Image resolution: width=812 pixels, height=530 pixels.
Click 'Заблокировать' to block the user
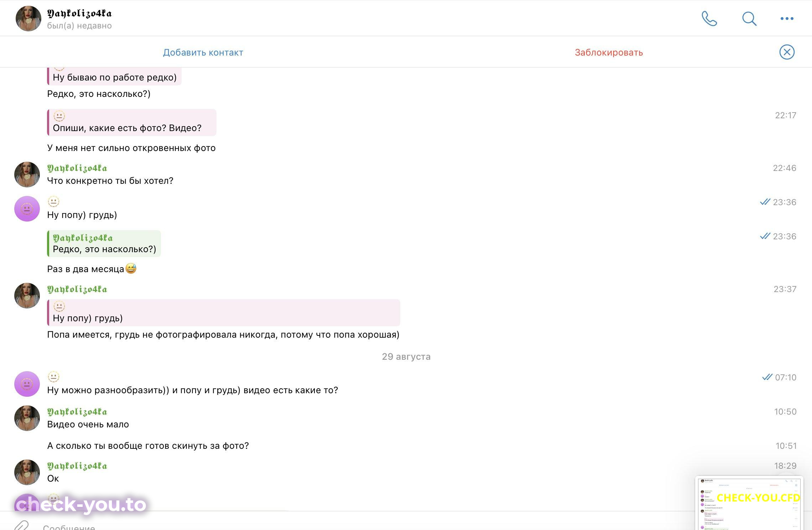pyautogui.click(x=609, y=52)
